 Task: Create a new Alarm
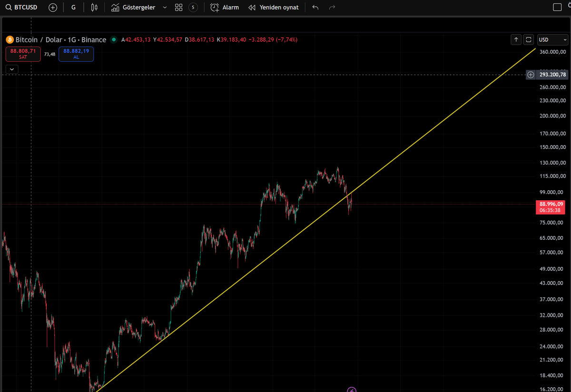coord(225,8)
